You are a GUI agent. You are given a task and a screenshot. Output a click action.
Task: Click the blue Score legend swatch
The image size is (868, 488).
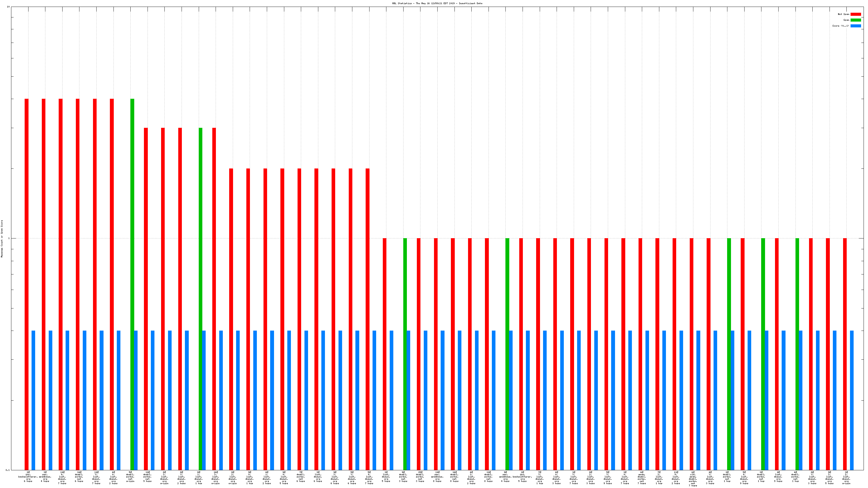pyautogui.click(x=856, y=26)
